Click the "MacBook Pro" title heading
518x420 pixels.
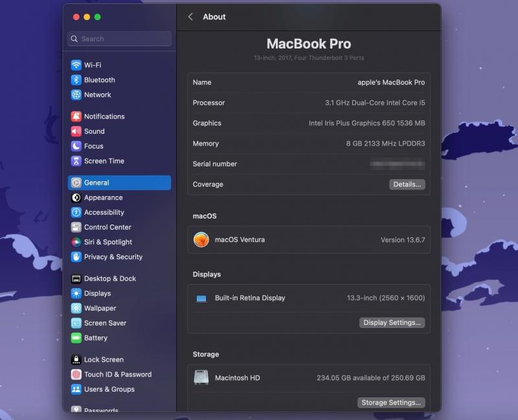pos(309,44)
